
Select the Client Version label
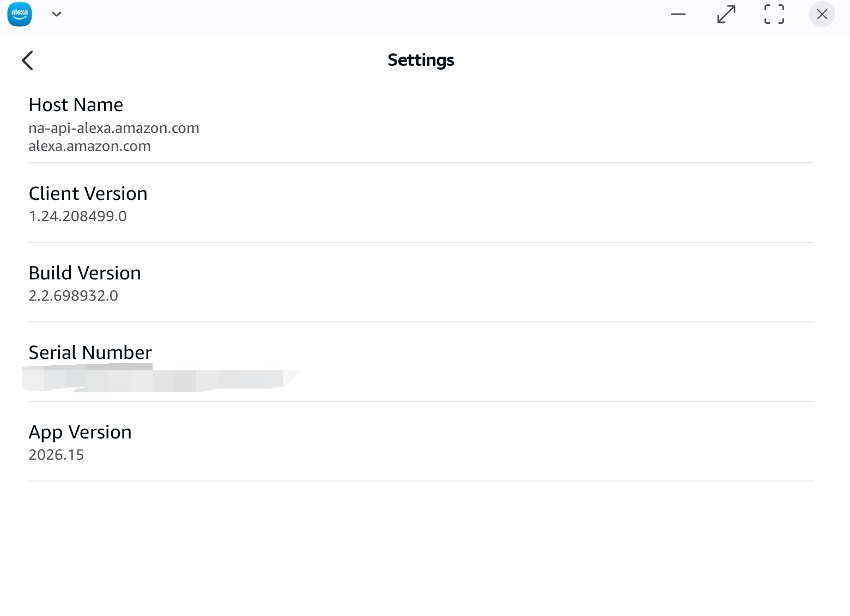click(88, 193)
